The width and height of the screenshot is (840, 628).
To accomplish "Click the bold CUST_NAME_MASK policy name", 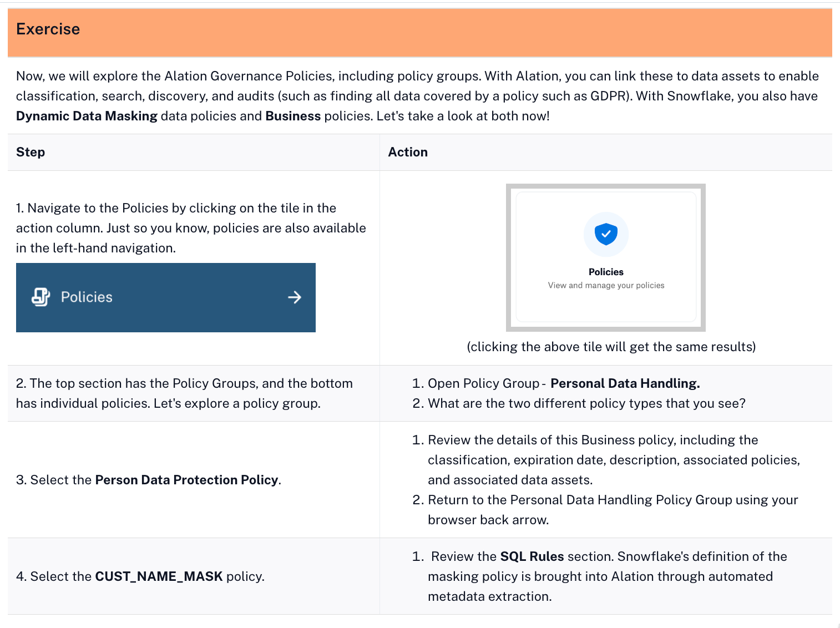I will tap(159, 576).
